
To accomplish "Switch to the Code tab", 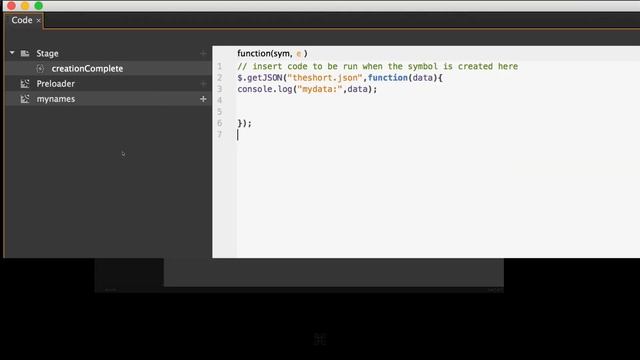I will [x=22, y=20].
